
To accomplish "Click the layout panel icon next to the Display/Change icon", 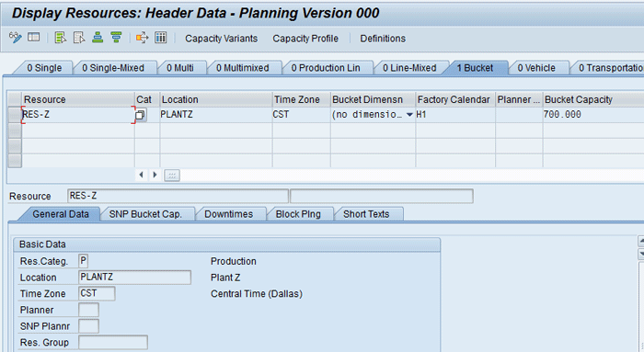I will tap(34, 38).
